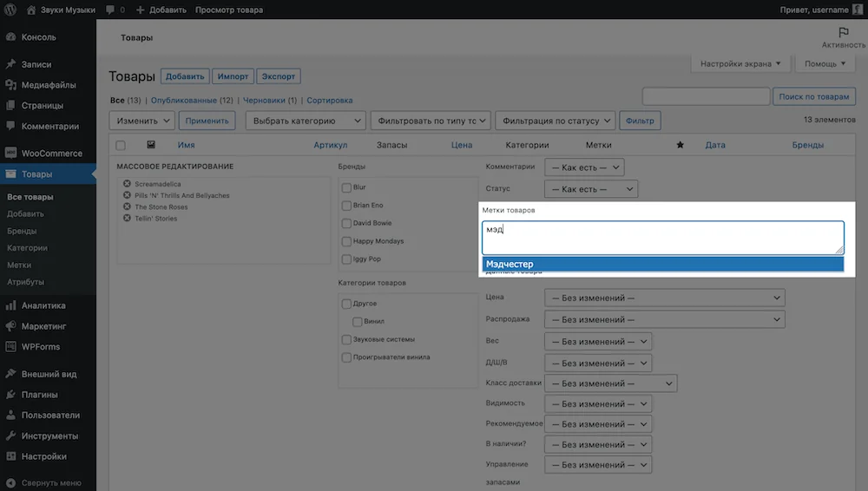Check the Blur brand checkbox

click(346, 187)
